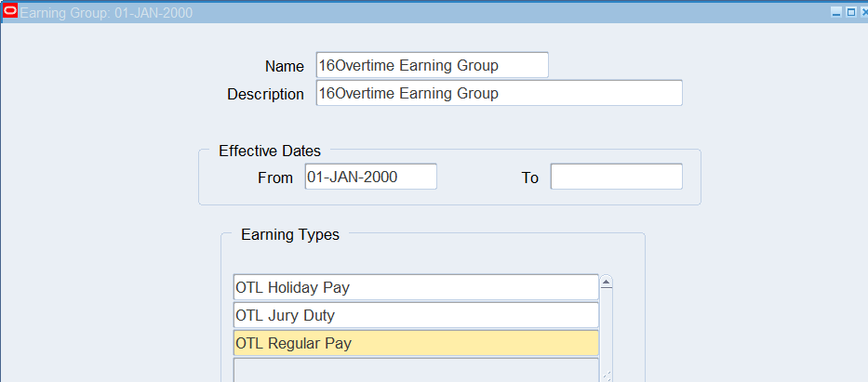This screenshot has width=868, height=382.
Task: Select the OTL Holiday Pay row
Action: [x=416, y=287]
